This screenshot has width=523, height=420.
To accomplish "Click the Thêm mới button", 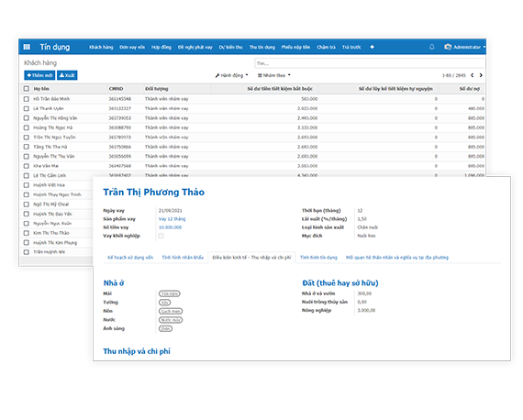I will (39, 75).
